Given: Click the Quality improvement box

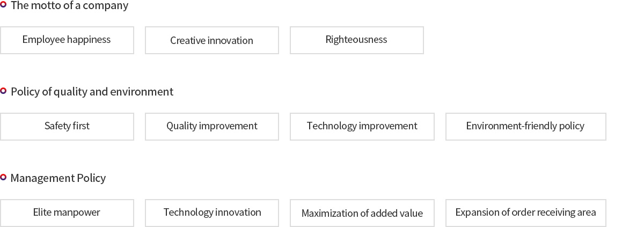Looking at the screenshot, I should pos(212,127).
